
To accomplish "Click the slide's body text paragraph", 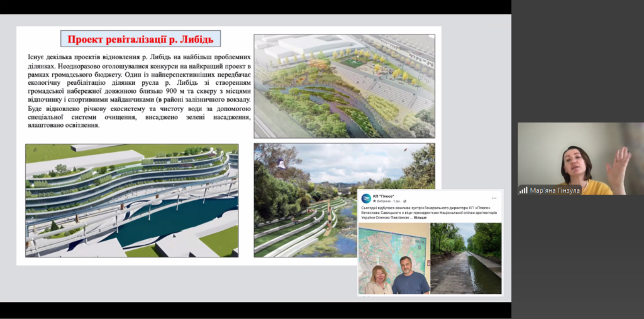I will [x=135, y=91].
